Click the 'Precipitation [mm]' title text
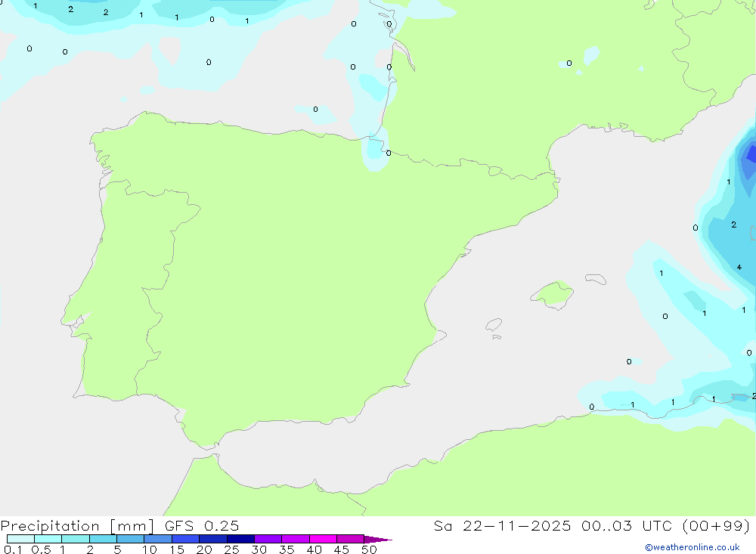The width and height of the screenshot is (756, 554). (77, 526)
